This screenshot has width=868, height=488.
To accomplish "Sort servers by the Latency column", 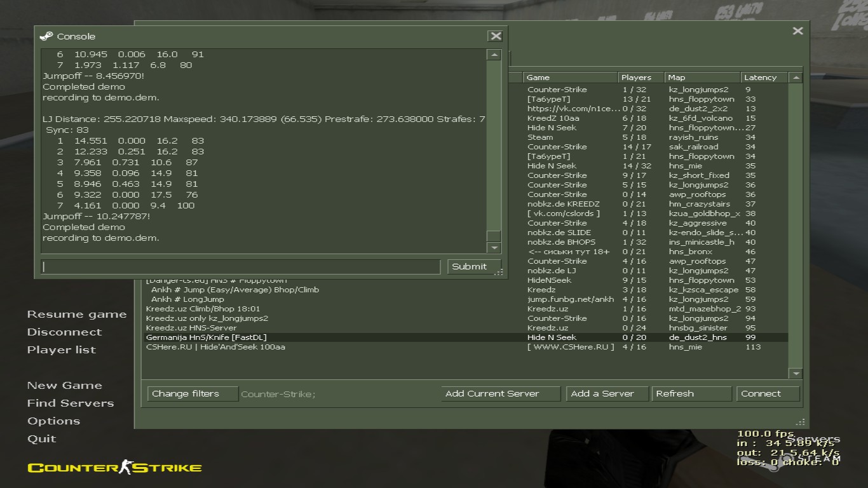I will 764,78.
